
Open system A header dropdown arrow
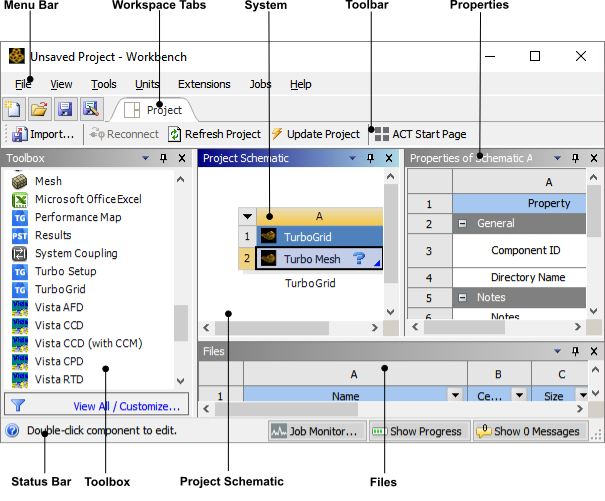pyautogui.click(x=247, y=216)
